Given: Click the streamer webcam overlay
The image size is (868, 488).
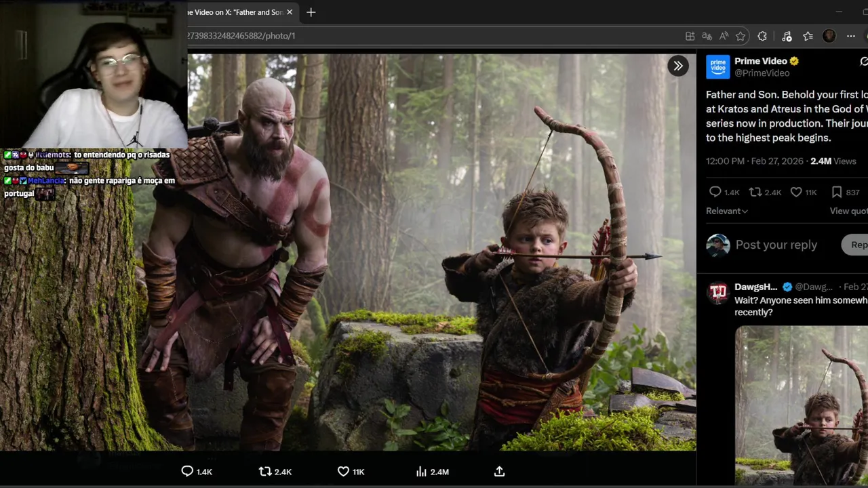Looking at the screenshot, I should 94,74.
